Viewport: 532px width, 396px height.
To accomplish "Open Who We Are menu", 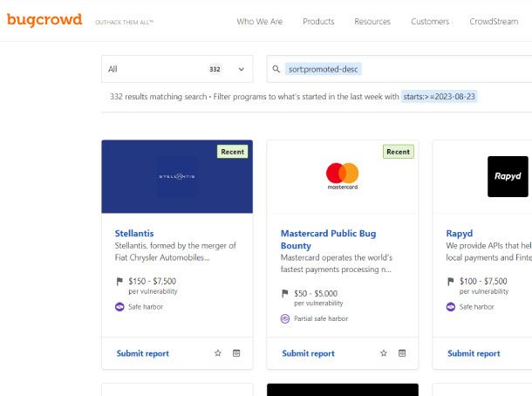I will click(260, 22).
